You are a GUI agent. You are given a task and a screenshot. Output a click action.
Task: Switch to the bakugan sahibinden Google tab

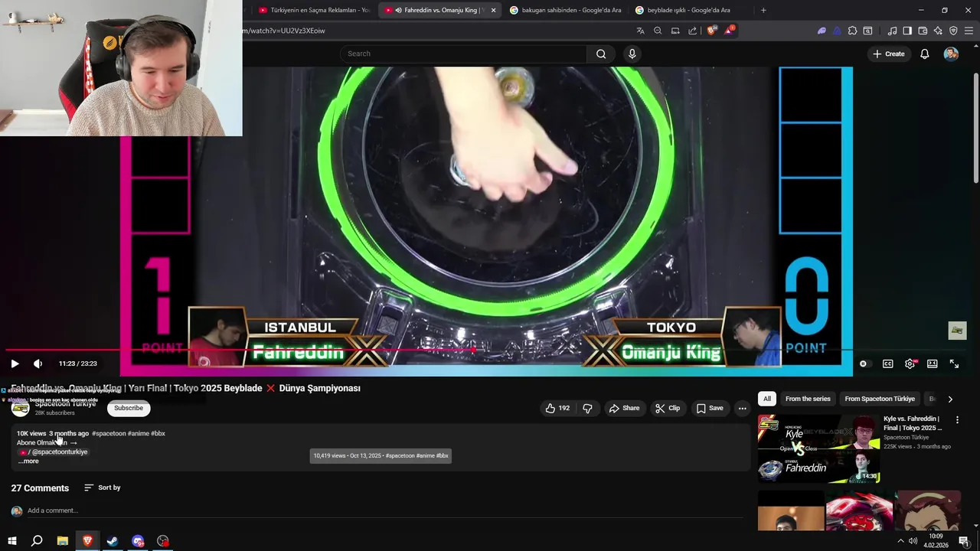[565, 10]
